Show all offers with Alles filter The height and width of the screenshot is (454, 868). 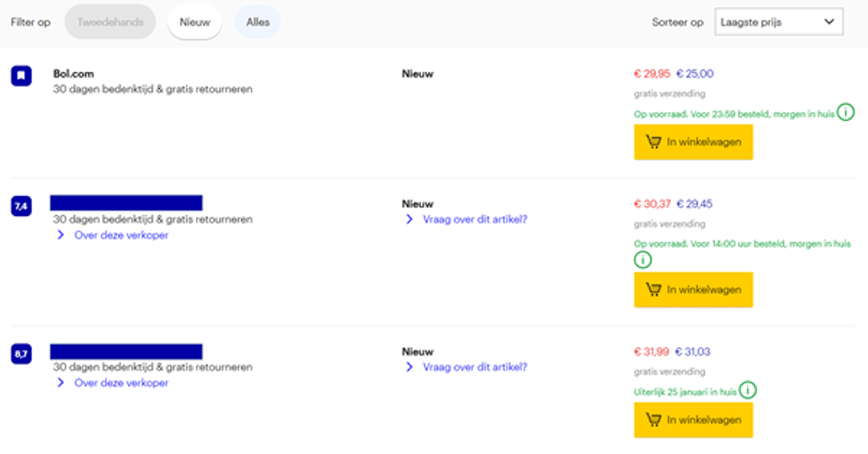pyautogui.click(x=258, y=23)
